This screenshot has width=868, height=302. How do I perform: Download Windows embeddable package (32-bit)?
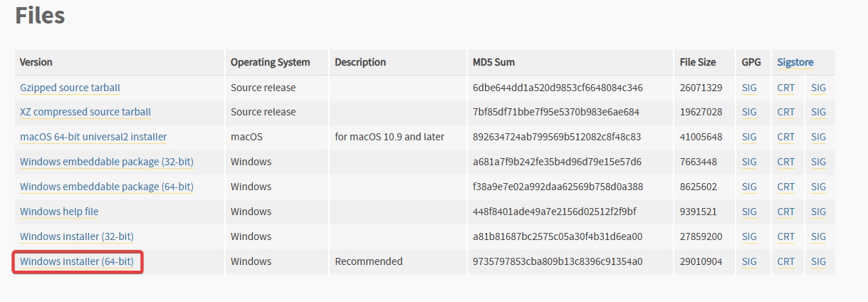click(x=107, y=162)
